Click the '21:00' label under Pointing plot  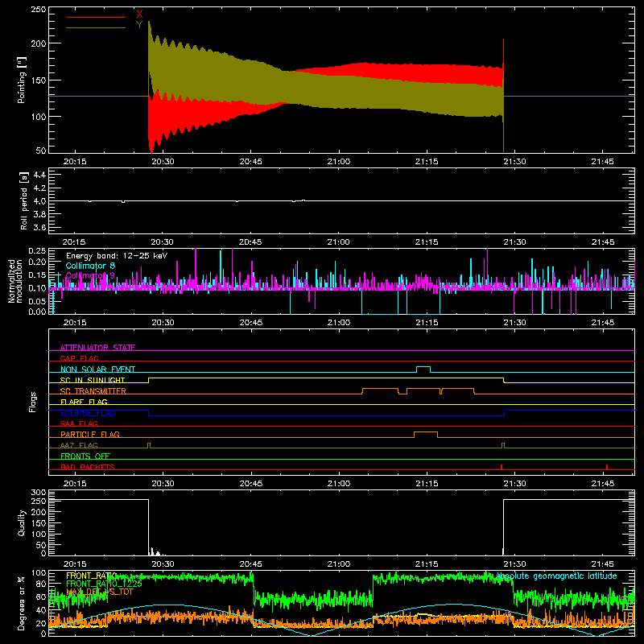(x=339, y=162)
